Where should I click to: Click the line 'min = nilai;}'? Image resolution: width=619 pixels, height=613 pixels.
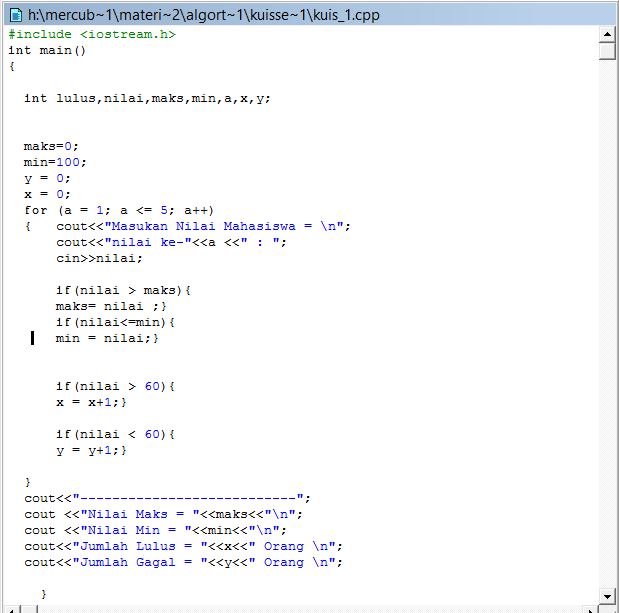coord(107,338)
